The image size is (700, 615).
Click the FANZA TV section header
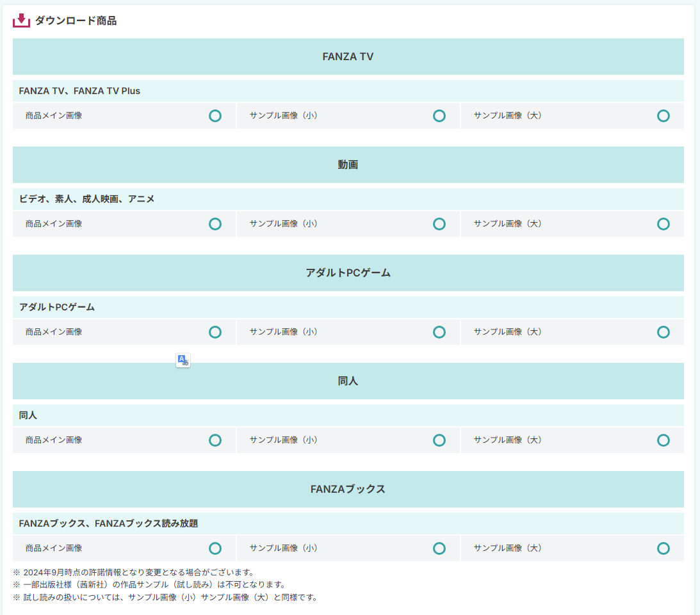pyautogui.click(x=348, y=57)
